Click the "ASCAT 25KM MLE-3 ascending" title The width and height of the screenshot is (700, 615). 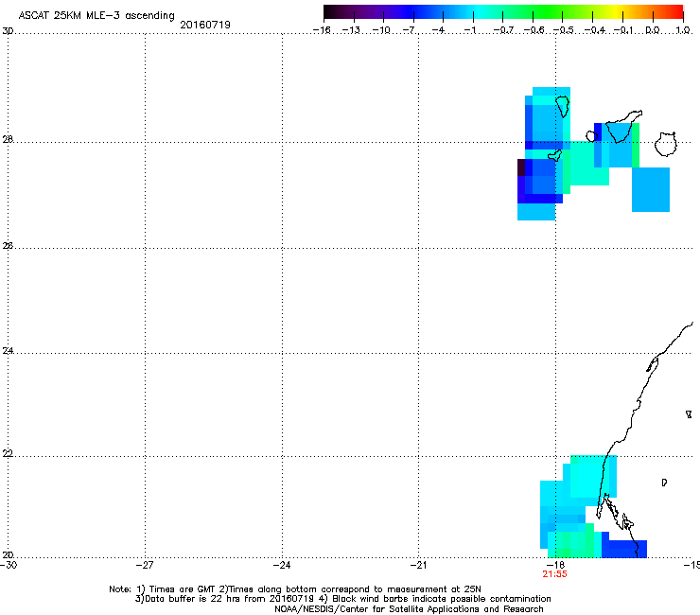[96, 15]
